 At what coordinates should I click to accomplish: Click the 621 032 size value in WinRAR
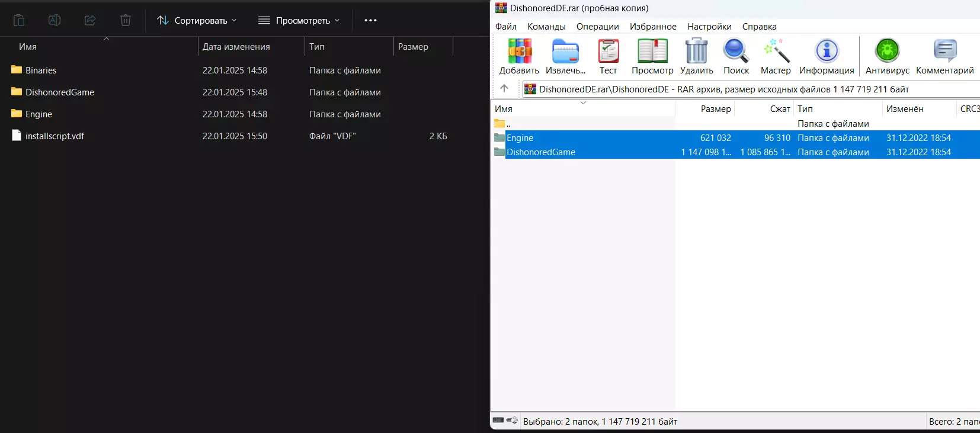(x=716, y=138)
